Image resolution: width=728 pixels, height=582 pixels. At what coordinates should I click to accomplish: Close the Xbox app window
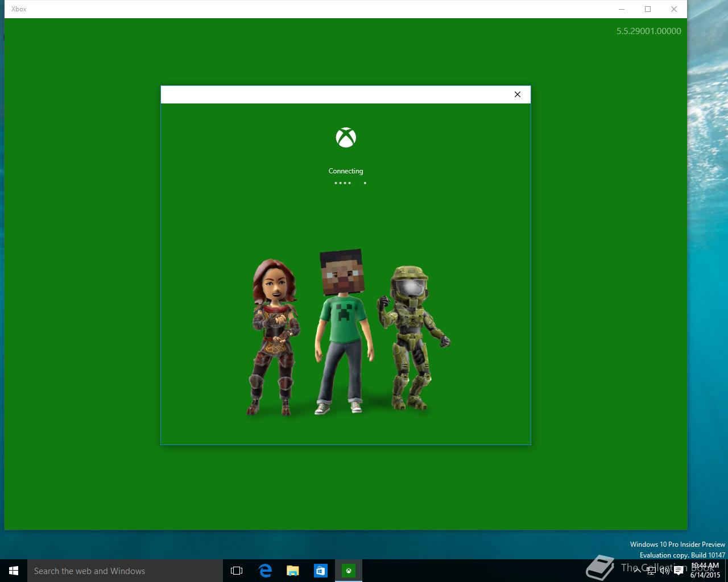(674, 9)
